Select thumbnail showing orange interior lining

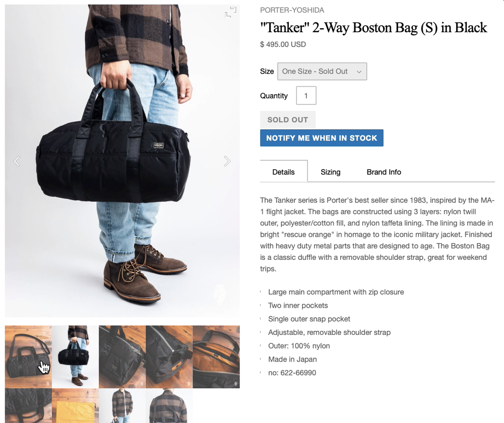pos(216,357)
